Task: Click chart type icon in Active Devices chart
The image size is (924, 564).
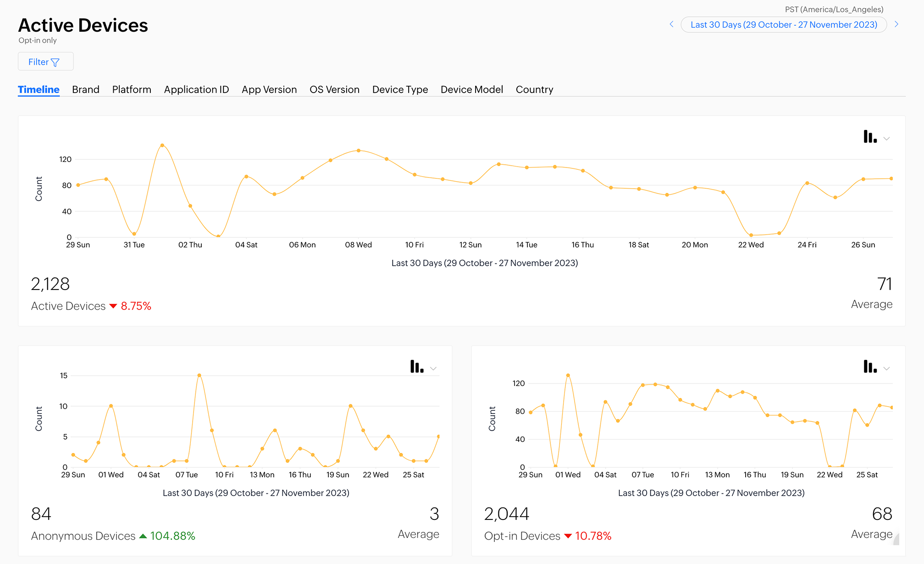Action: coord(869,137)
